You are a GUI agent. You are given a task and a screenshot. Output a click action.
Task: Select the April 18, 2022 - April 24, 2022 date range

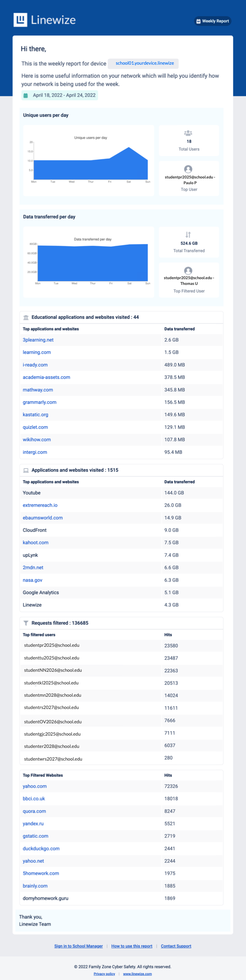pos(64,95)
